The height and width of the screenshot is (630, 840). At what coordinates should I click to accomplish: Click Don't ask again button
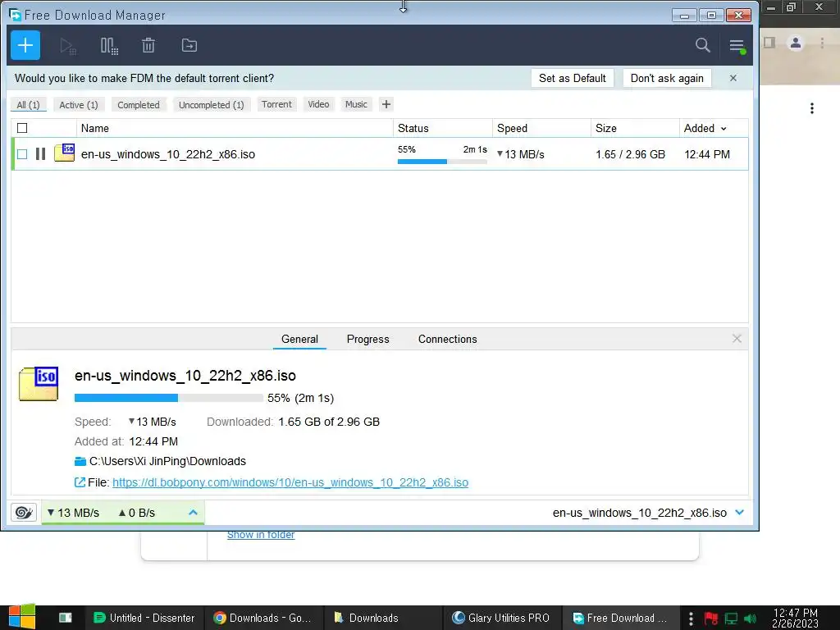[x=667, y=78]
